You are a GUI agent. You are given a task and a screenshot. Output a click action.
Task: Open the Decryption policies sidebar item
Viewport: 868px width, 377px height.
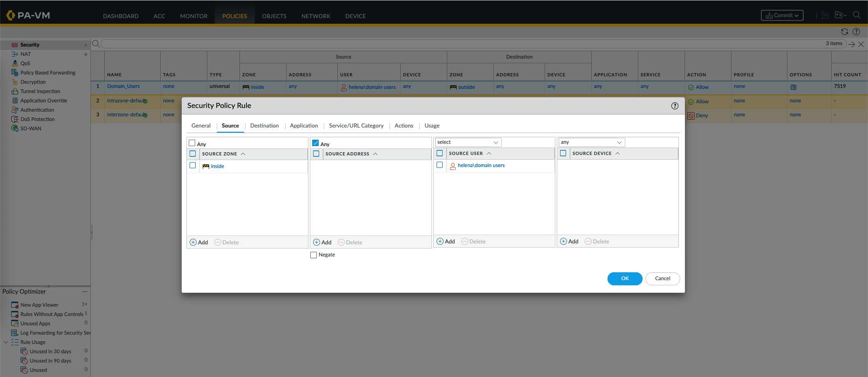coord(33,82)
